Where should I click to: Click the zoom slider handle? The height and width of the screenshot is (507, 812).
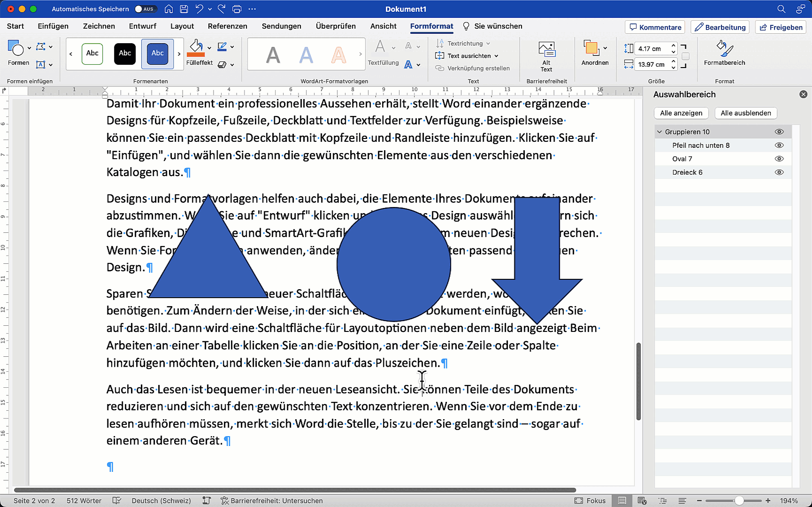click(739, 501)
